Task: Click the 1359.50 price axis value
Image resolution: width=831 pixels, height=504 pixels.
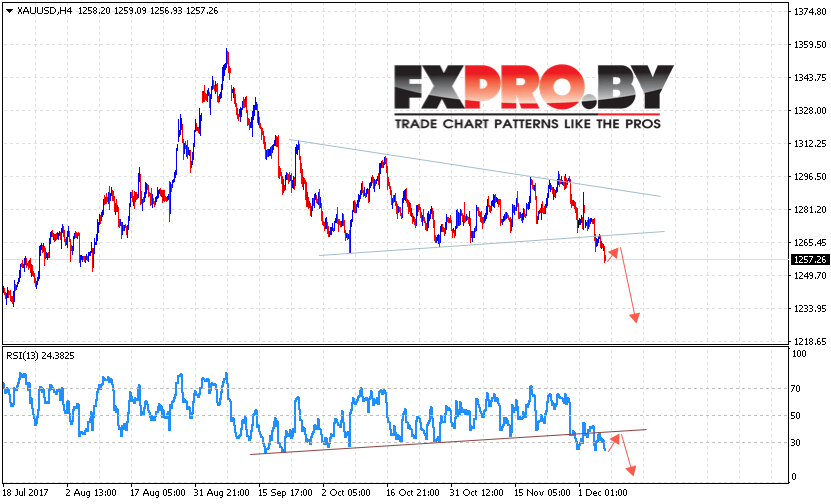Action: [810, 45]
